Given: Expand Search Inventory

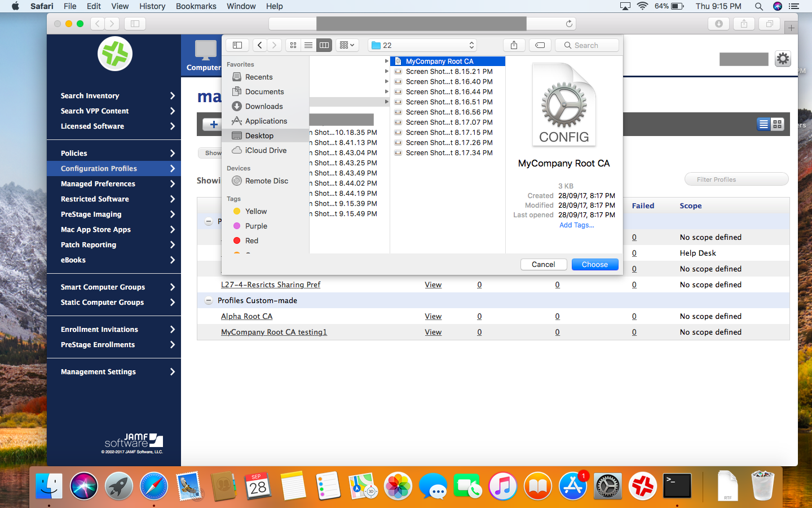Looking at the screenshot, I should 114,96.
